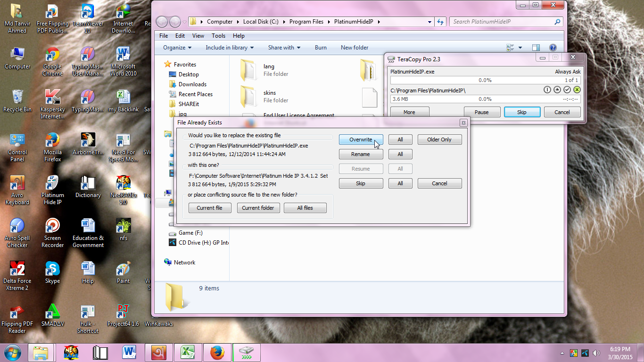Click TeraCopy's eject-symbol round icon
This screenshot has width=644, height=362.
(557, 90)
